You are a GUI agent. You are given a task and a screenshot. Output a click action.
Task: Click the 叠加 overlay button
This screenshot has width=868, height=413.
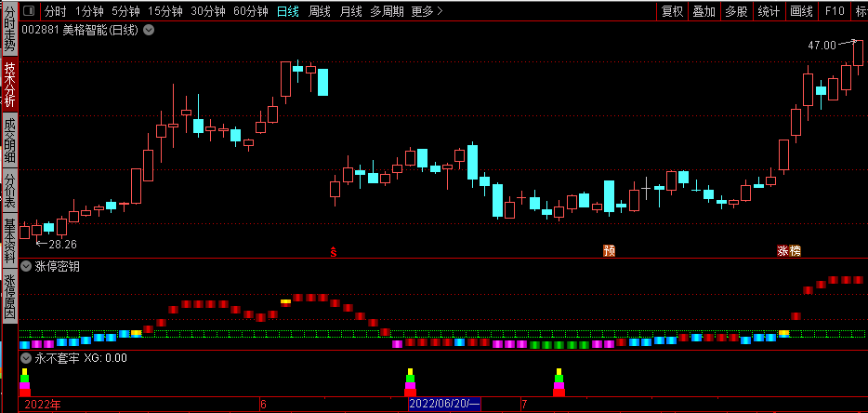(x=704, y=11)
